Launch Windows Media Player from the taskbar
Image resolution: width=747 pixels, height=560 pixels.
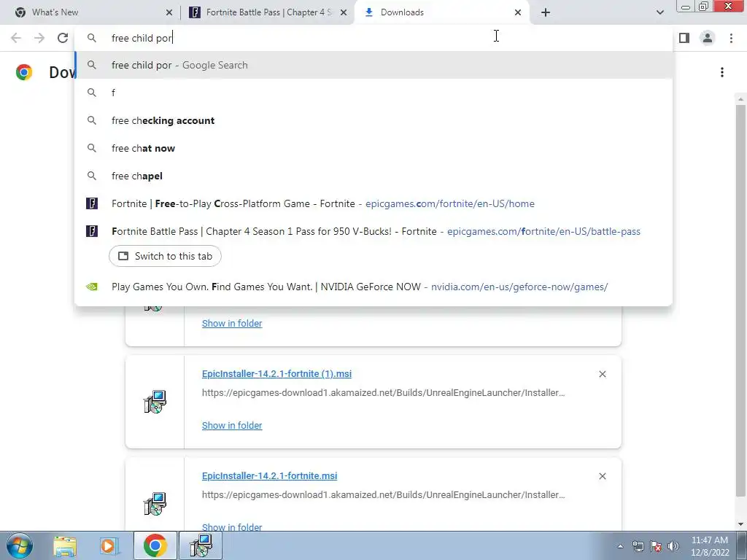pos(109,545)
